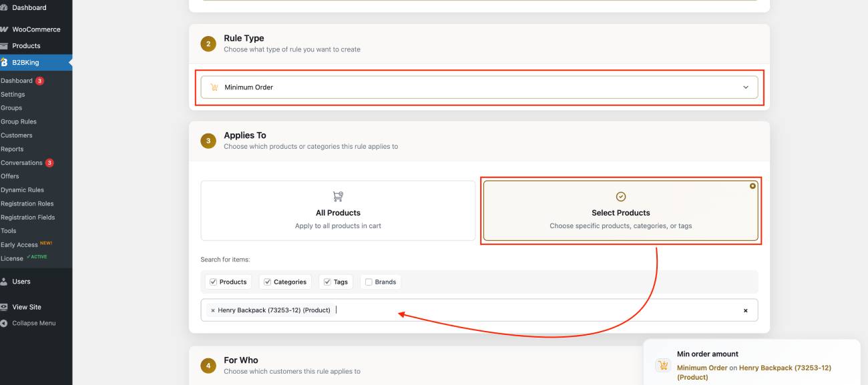The width and height of the screenshot is (868, 385).
Task: Click the Dashboard gauge icon at top
Action: [4, 7]
